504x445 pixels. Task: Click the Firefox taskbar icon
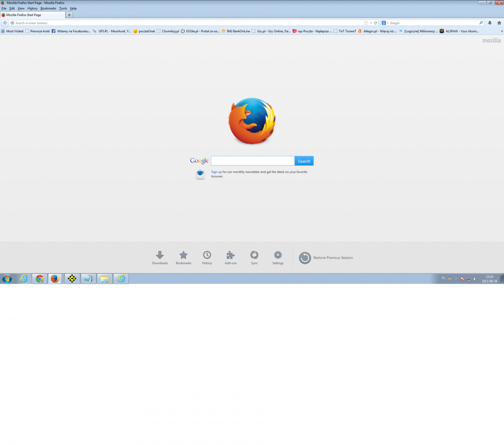pos(55,279)
